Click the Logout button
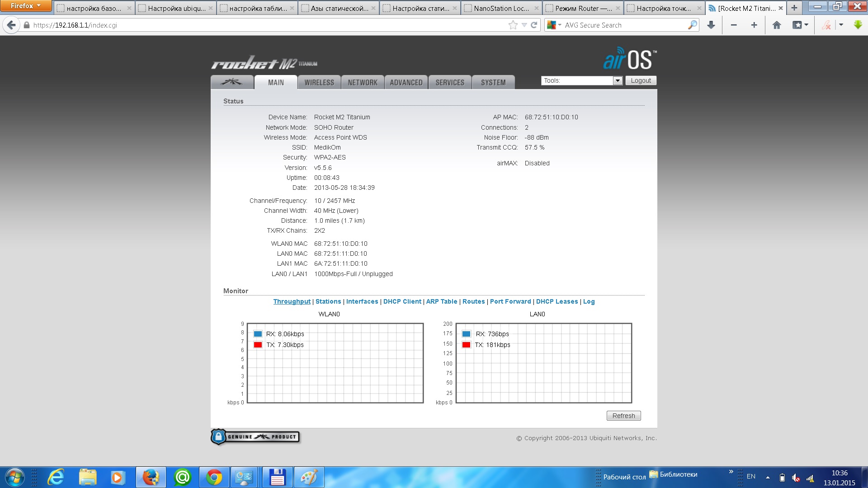Viewport: 868px width, 488px height. [641, 80]
